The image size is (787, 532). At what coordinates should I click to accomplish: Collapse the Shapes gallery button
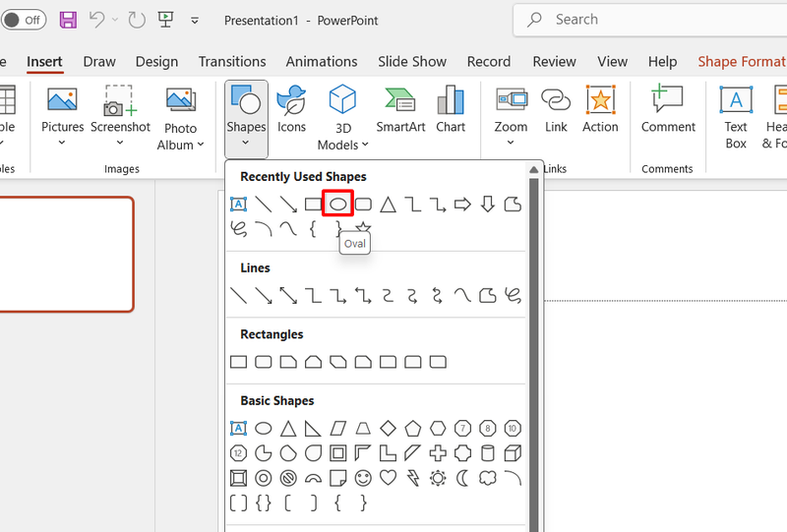(x=246, y=118)
